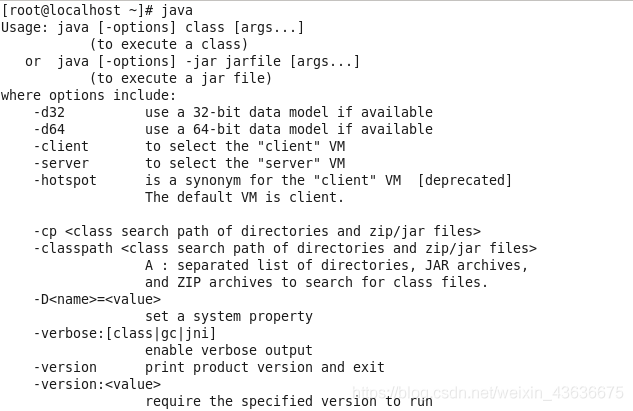
Task: Click the -classpath option
Action: [72, 248]
